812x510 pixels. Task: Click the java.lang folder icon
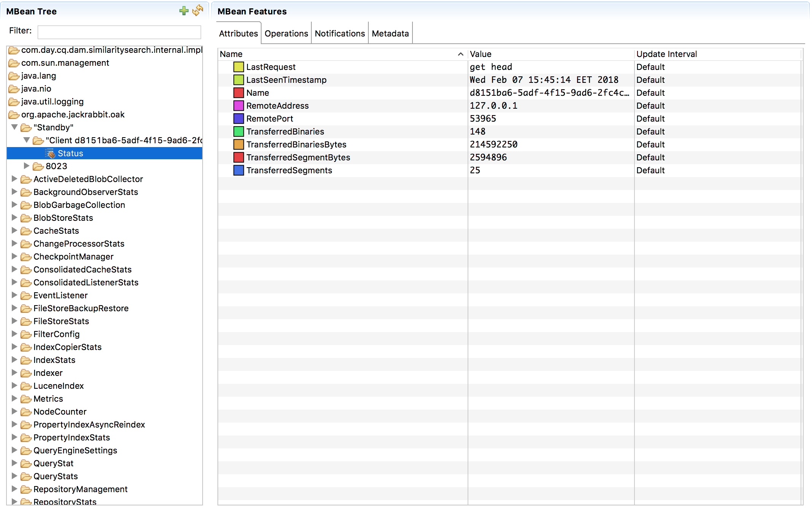tap(14, 76)
